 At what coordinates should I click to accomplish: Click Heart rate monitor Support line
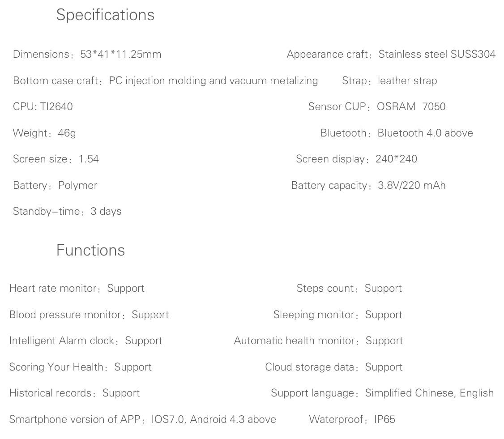click(77, 288)
